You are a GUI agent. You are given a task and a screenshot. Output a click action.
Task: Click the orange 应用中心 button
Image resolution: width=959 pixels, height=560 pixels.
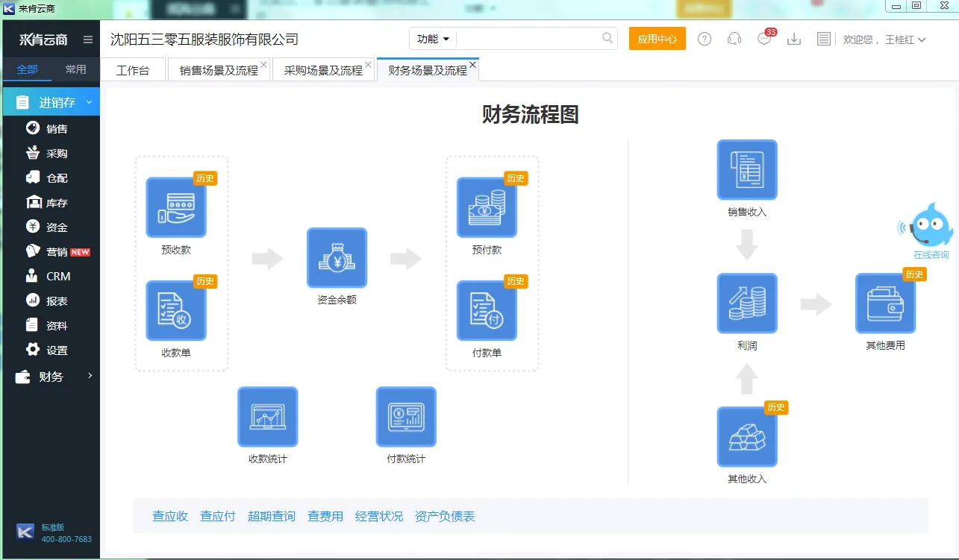[x=657, y=39]
